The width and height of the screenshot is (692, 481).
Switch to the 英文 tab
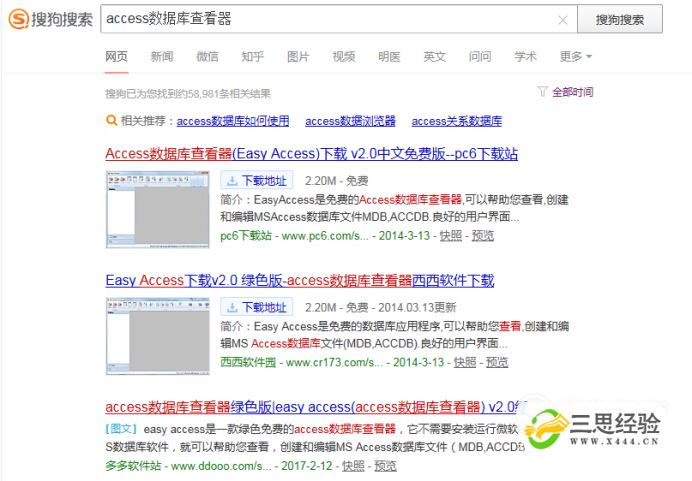(x=435, y=56)
